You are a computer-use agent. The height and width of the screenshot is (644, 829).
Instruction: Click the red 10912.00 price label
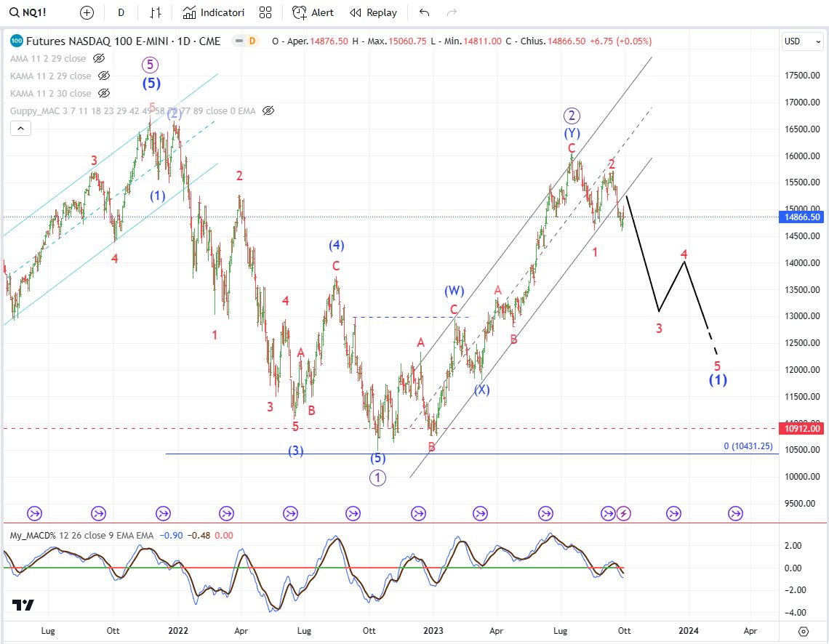[x=802, y=428]
